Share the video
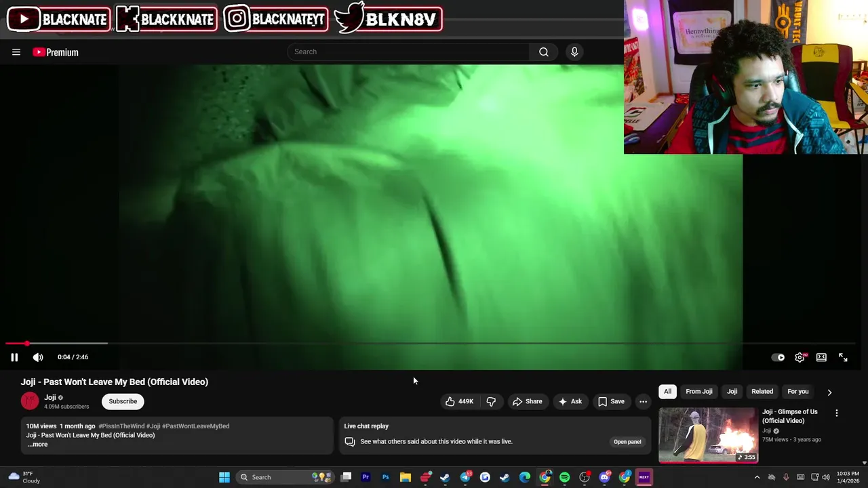The width and height of the screenshot is (868, 488). tap(527, 401)
